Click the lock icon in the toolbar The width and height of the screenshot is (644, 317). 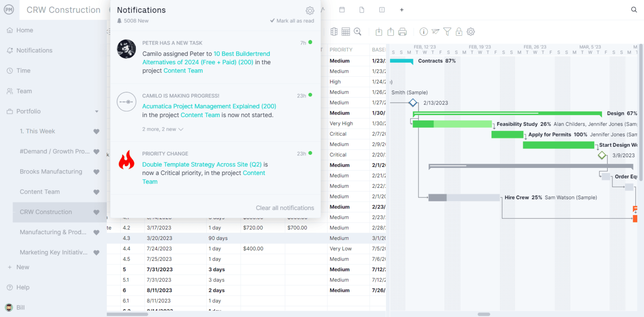pos(459,31)
